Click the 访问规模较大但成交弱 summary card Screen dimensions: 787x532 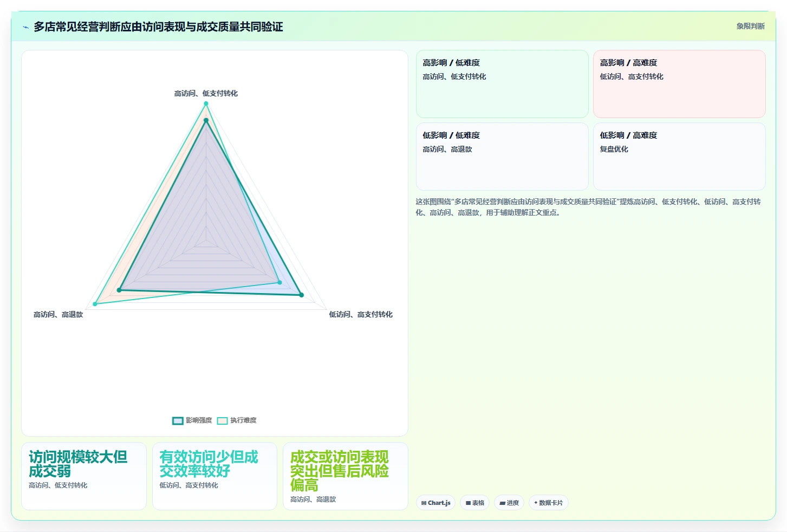pos(84,476)
